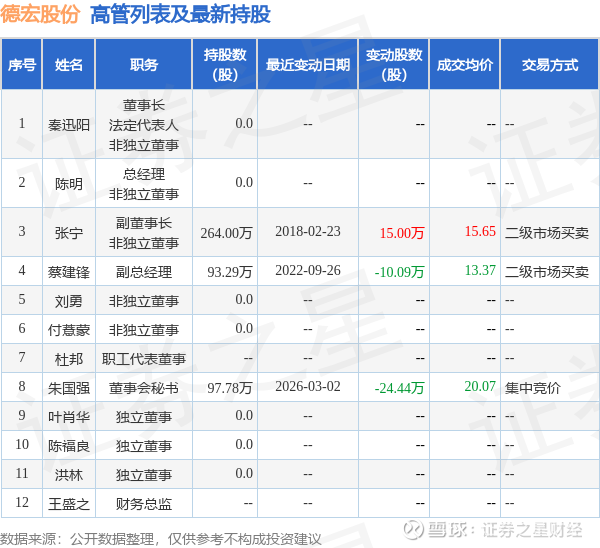Select the 持股数(股) column header
Image resolution: width=600 pixels, height=548 pixels.
[225, 65]
